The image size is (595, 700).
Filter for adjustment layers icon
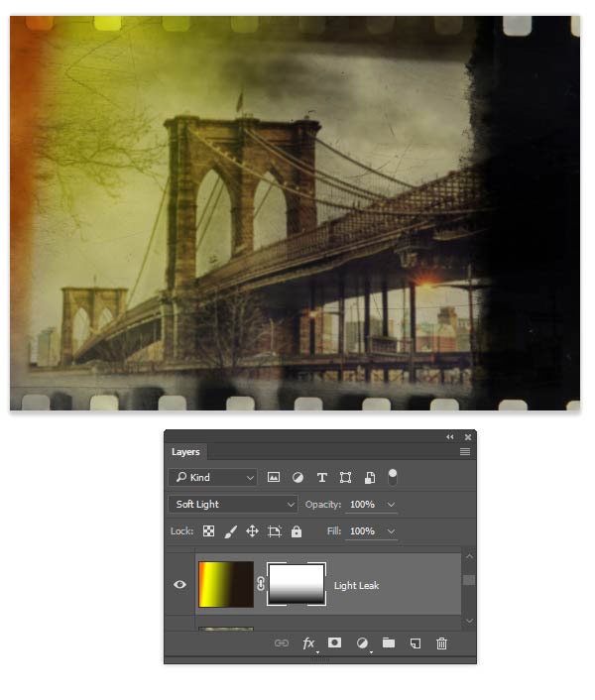297,478
